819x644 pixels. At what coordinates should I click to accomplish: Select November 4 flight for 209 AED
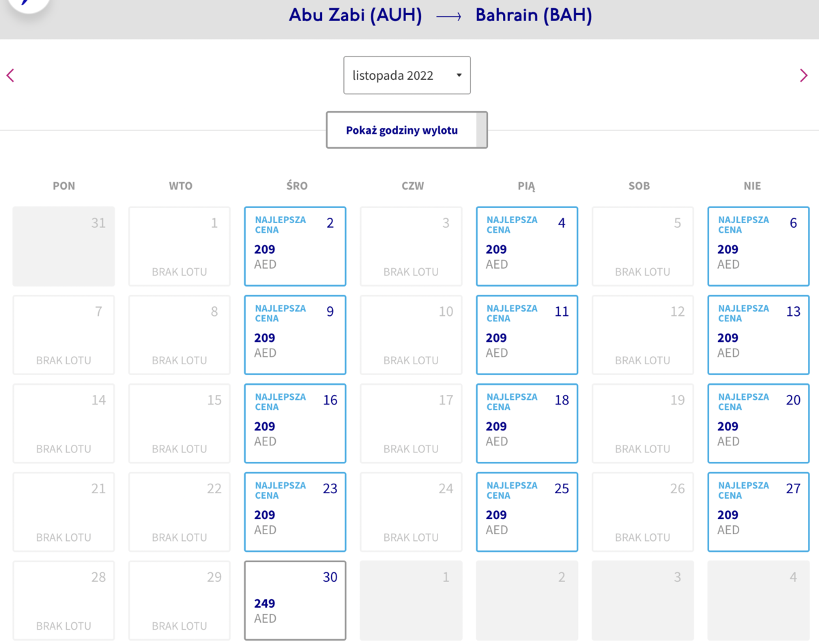pyautogui.click(x=527, y=246)
